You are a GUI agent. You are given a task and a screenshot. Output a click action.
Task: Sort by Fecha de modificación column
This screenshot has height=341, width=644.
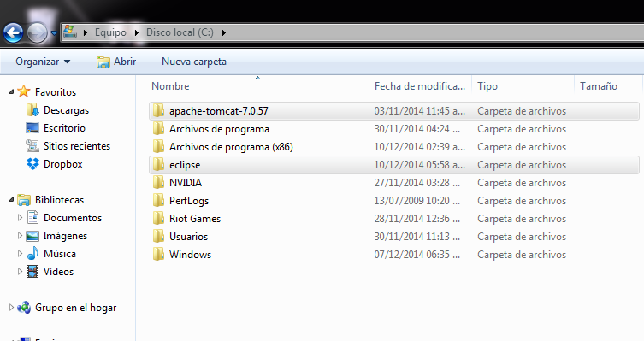tap(420, 86)
